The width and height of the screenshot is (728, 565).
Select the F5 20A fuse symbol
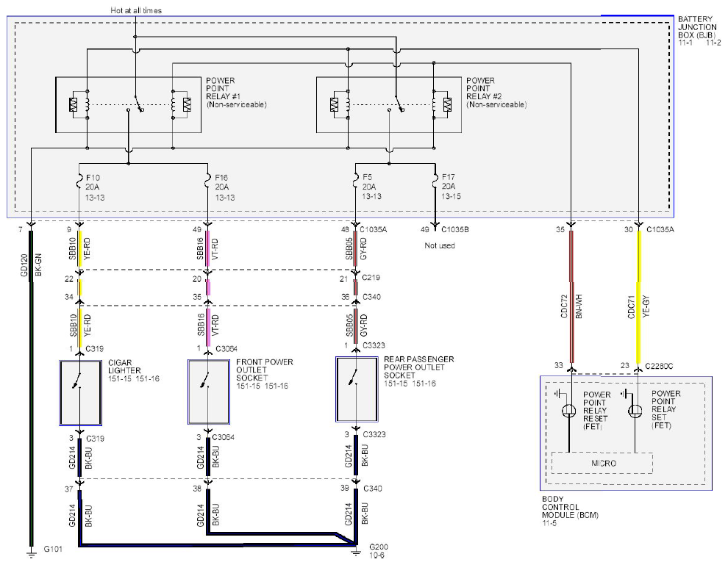356,181
